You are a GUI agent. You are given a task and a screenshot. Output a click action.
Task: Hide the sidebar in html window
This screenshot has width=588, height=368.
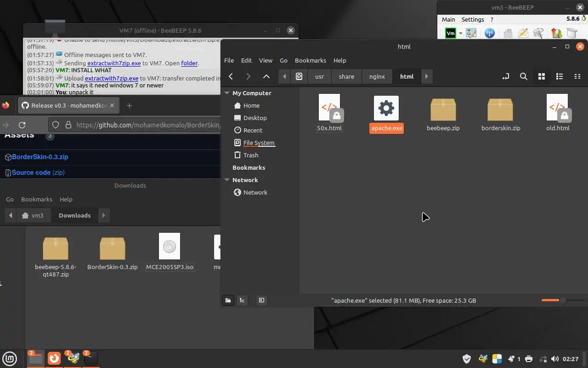click(261, 300)
